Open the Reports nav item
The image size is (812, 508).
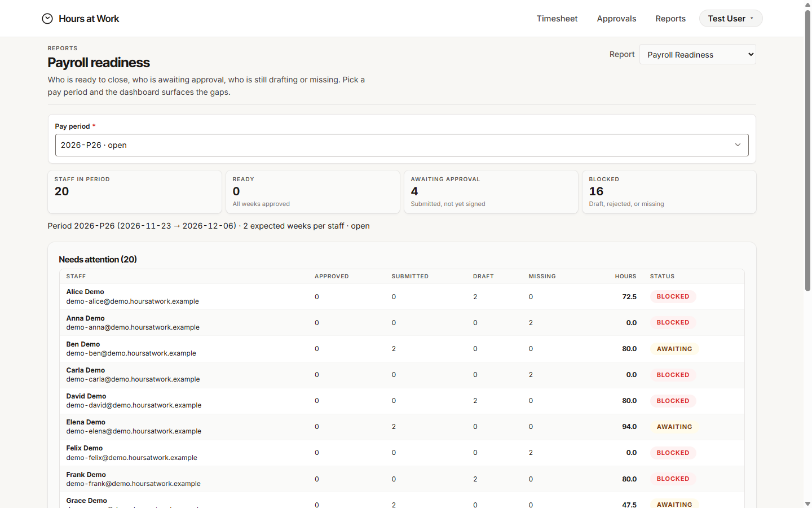tap(670, 19)
